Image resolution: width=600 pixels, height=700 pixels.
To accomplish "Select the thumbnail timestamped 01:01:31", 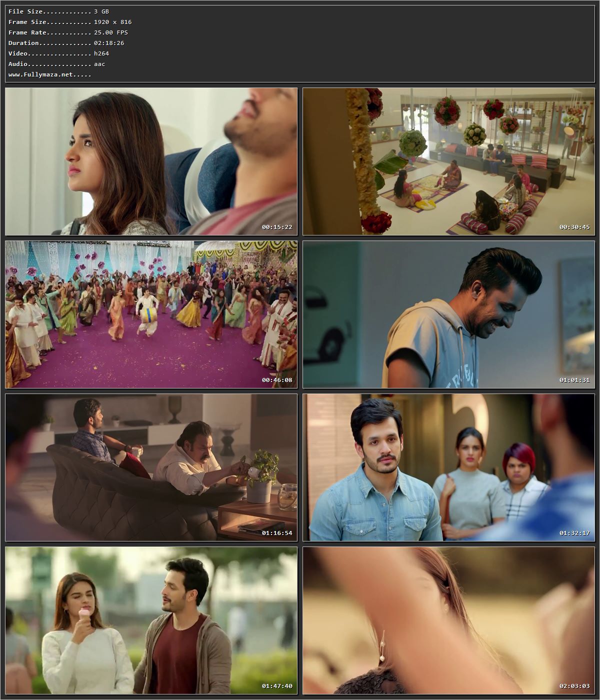I will [448, 314].
